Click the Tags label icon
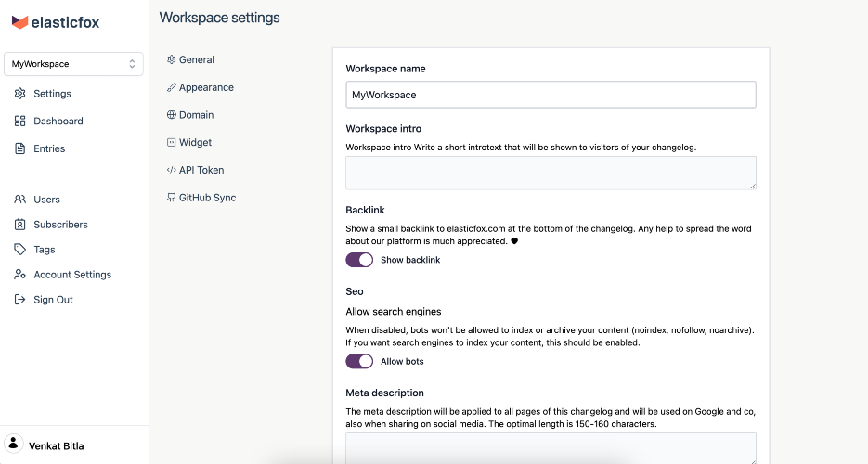868x464 pixels. pyautogui.click(x=19, y=250)
